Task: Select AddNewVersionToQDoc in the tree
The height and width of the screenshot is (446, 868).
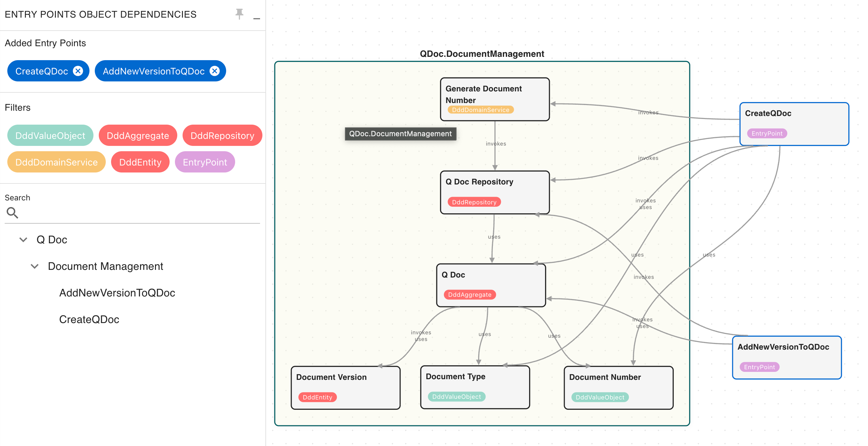Action: pos(117,292)
